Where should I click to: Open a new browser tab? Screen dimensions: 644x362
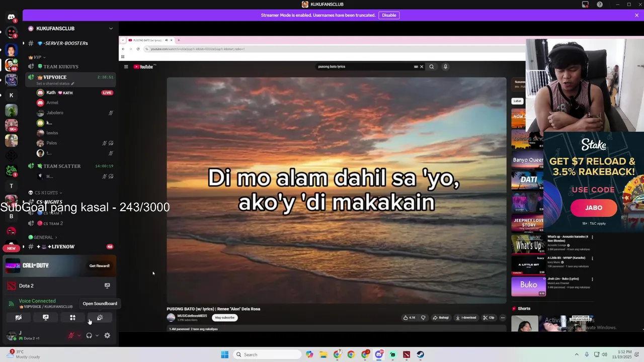point(179,40)
